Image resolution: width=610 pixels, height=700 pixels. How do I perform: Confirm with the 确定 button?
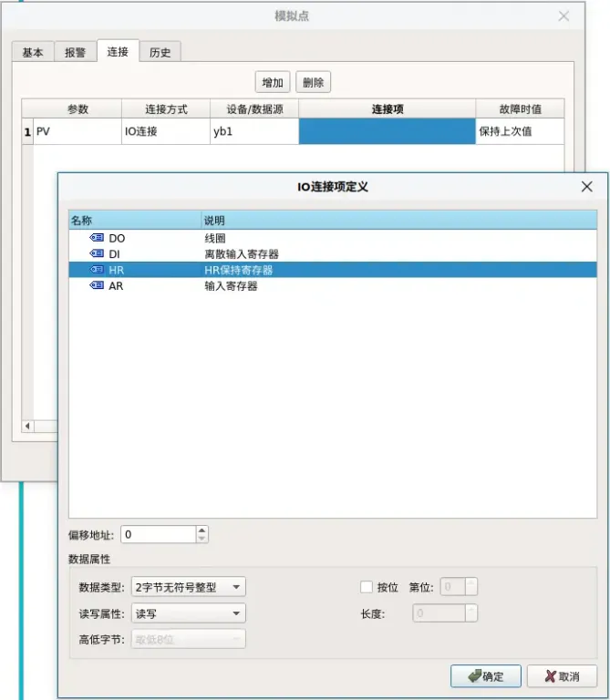tap(485, 676)
